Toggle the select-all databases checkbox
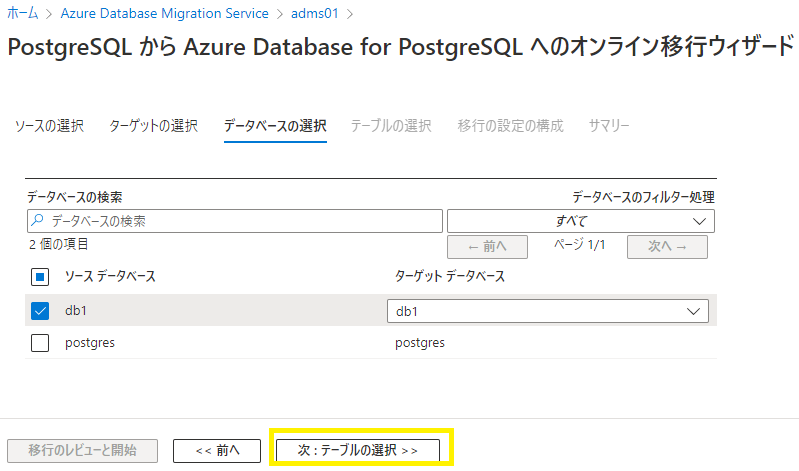799x471 pixels. click(40, 277)
